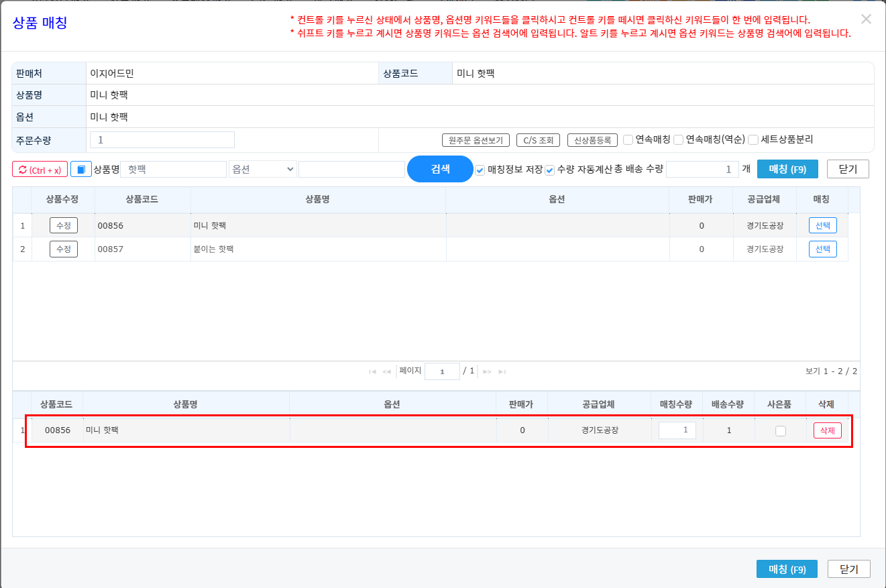Open the 옵션 search type dropdown
886x588 pixels.
(x=262, y=170)
